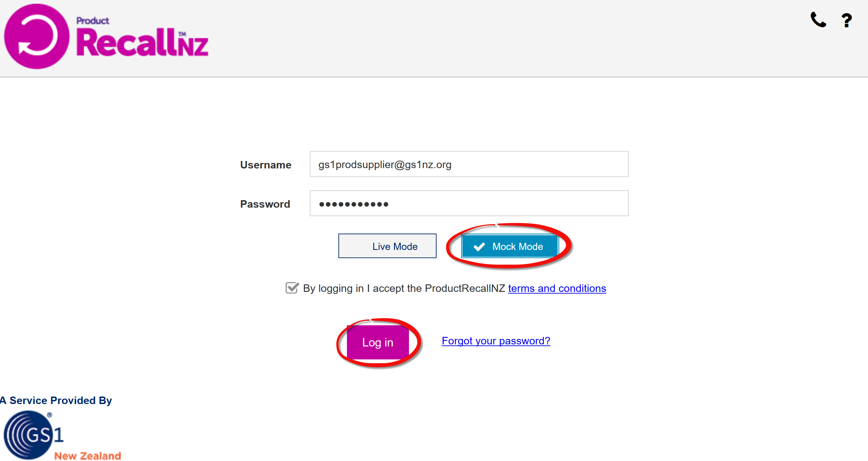Click the GS1 globe logo

pyautogui.click(x=29, y=435)
